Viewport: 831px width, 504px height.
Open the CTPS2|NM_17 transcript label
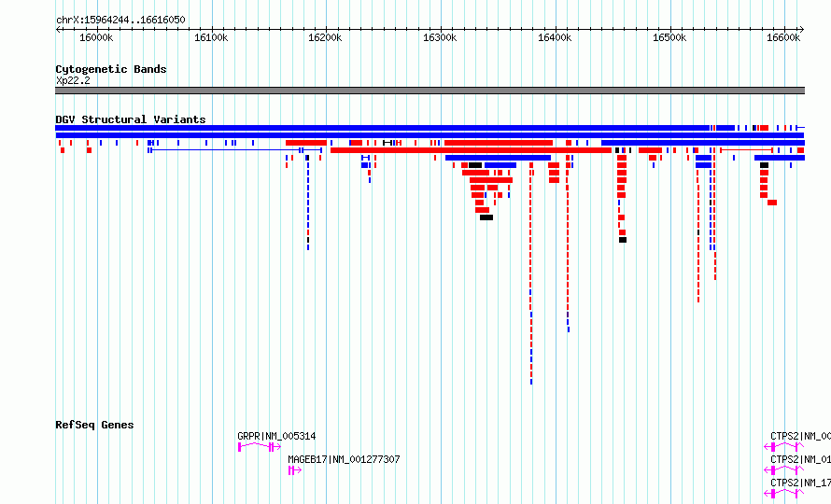point(800,483)
